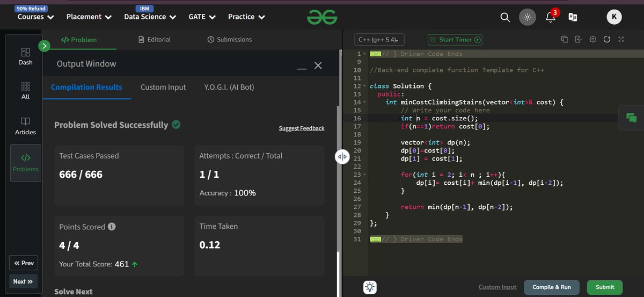Click the Submit button

605,287
